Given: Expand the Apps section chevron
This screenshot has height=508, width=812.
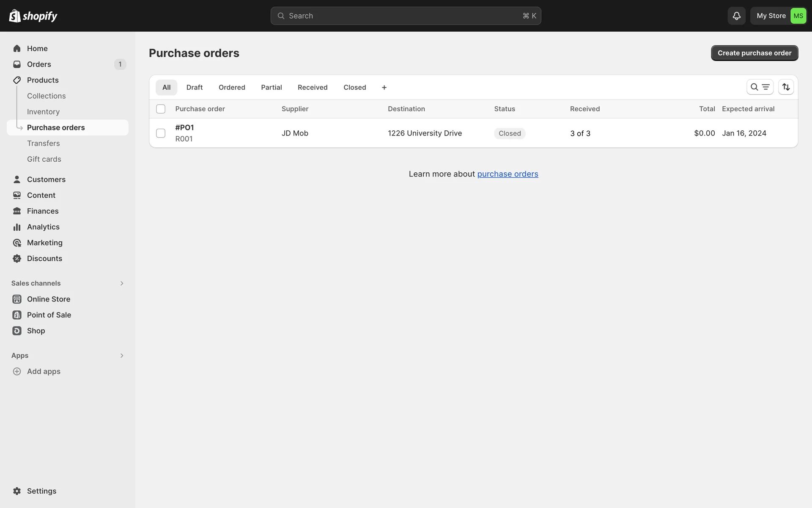Looking at the screenshot, I should pos(122,356).
